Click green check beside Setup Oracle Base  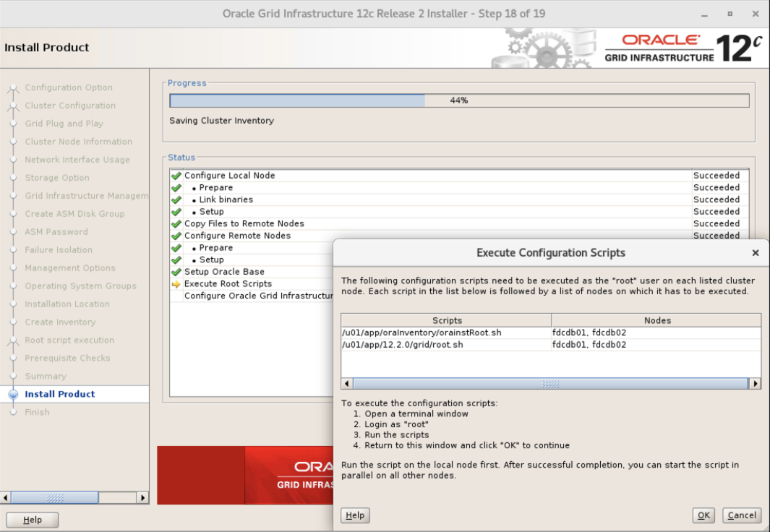coord(176,271)
